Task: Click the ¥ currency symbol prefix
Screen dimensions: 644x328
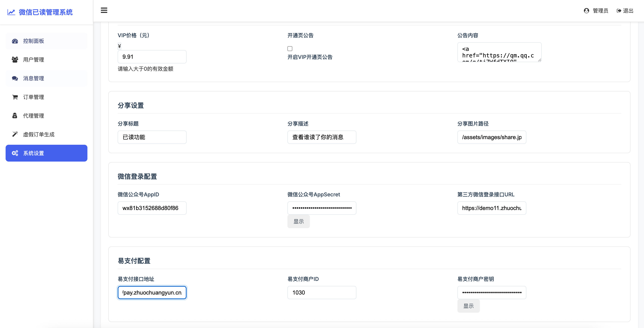Action: click(x=120, y=46)
